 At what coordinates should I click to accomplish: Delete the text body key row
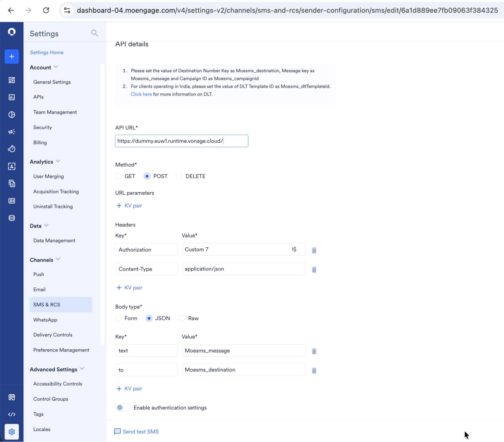314,351
